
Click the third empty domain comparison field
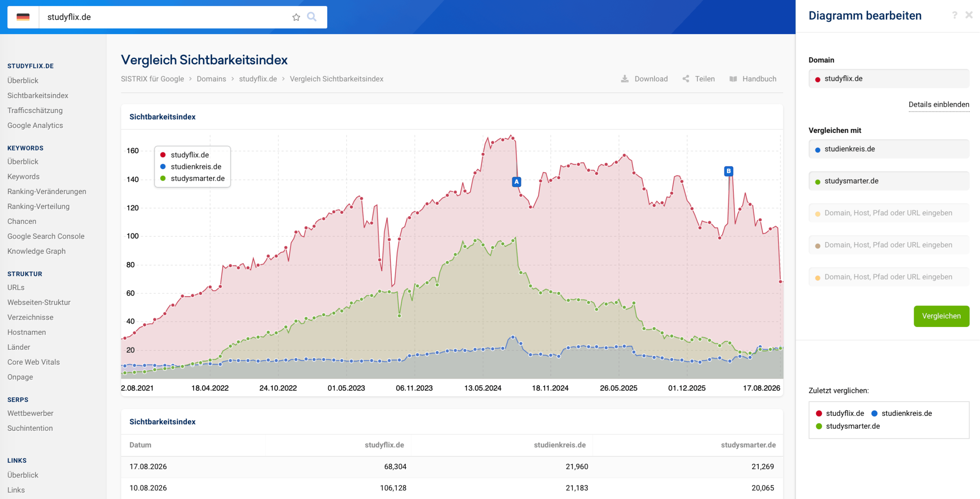point(889,277)
